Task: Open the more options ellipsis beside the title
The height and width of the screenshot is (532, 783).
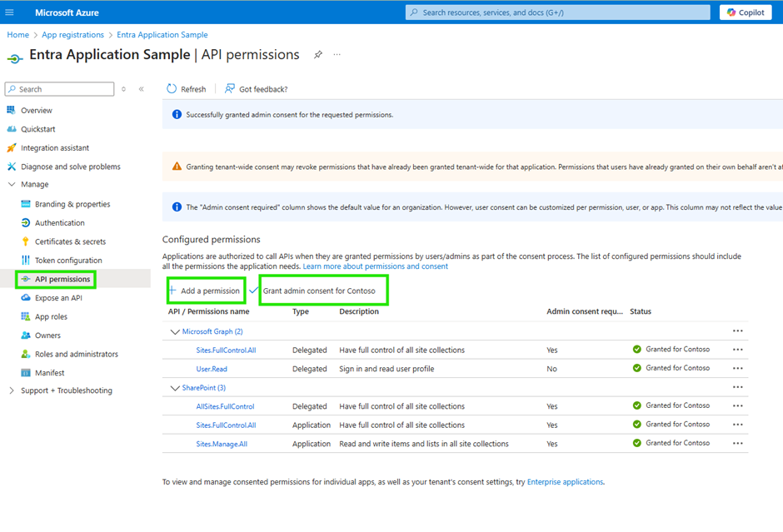Action: (x=337, y=54)
